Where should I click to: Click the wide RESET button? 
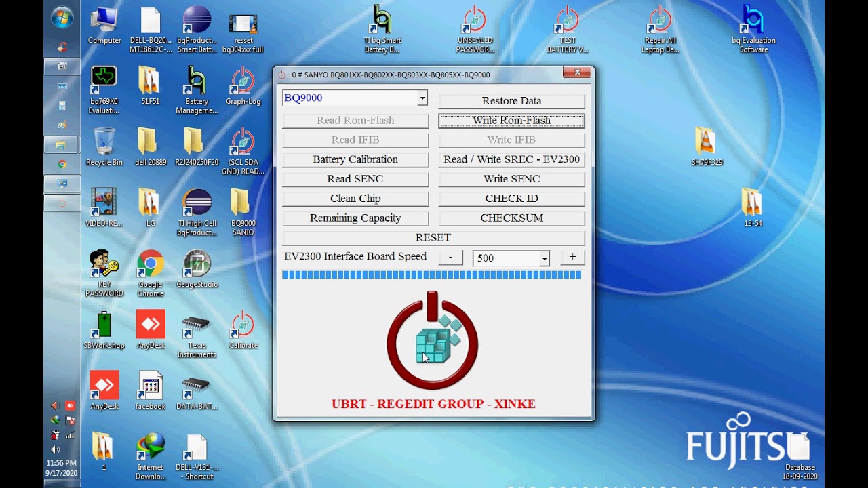(x=433, y=238)
